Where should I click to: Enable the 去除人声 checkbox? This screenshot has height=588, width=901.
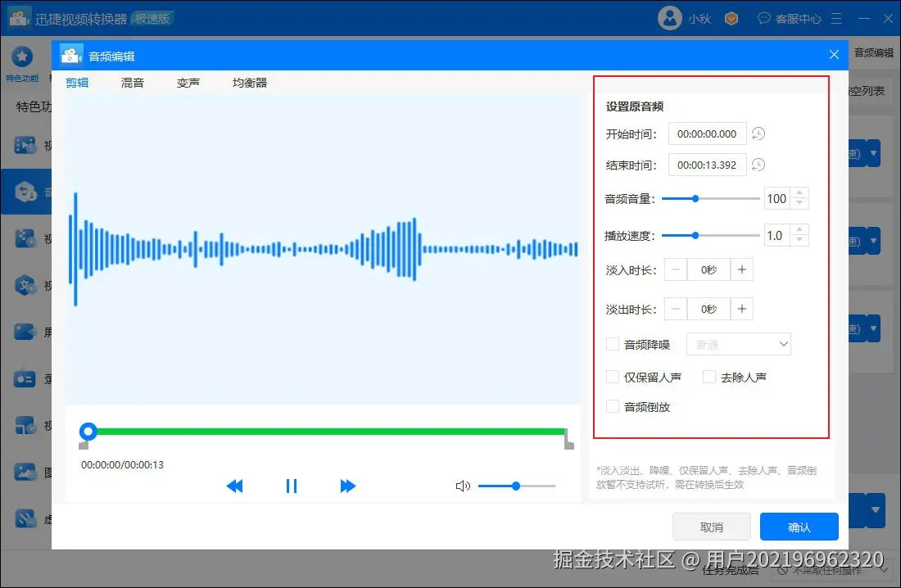(709, 377)
